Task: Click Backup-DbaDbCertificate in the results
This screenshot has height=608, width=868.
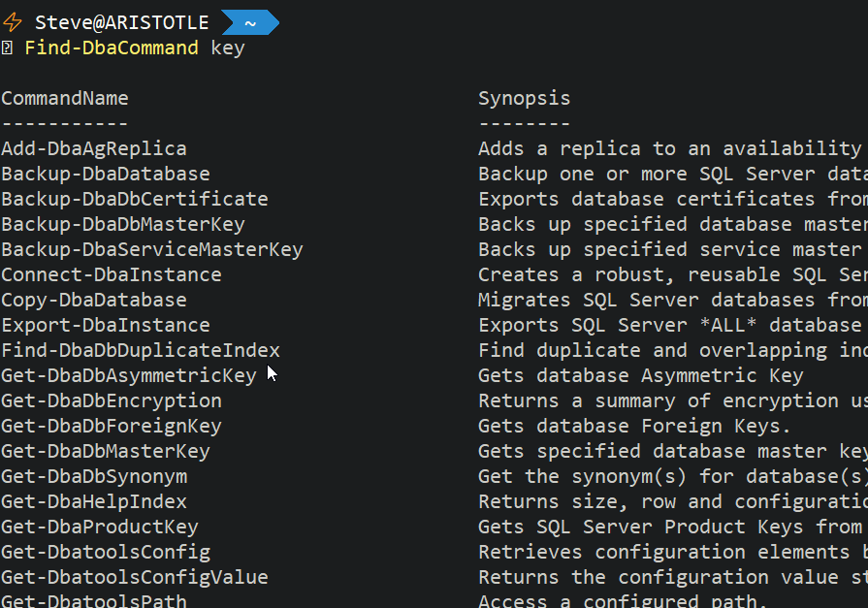Action: point(135,199)
